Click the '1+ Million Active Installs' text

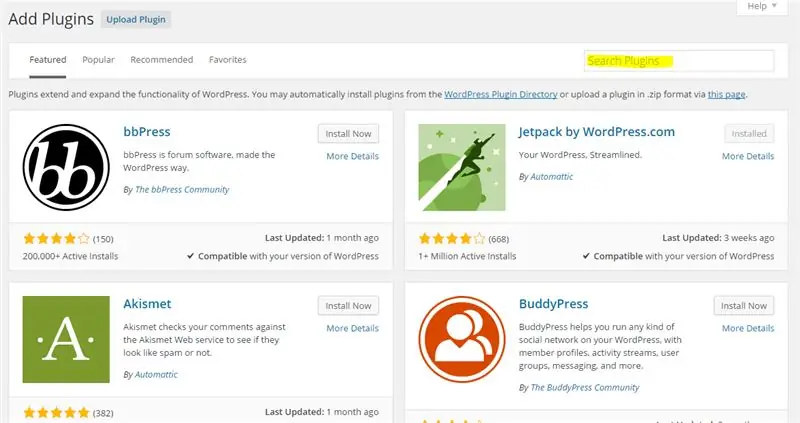coord(467,256)
